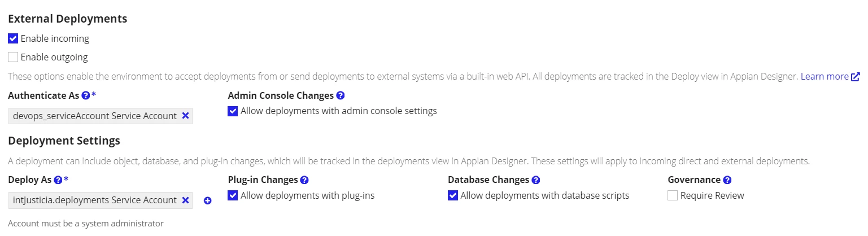Viewport: 868px width, 236px height.
Task: Click help icon next to Deploy As
Action: 58,180
